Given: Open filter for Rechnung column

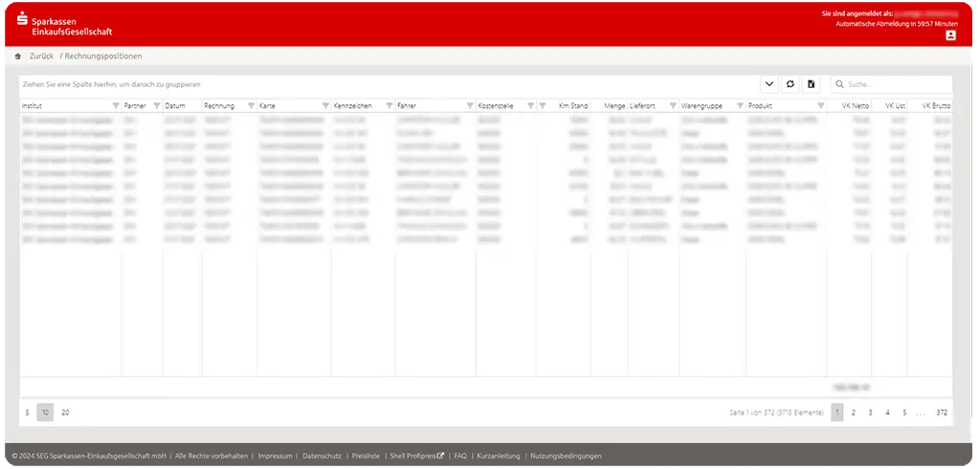Looking at the screenshot, I should tap(251, 105).
